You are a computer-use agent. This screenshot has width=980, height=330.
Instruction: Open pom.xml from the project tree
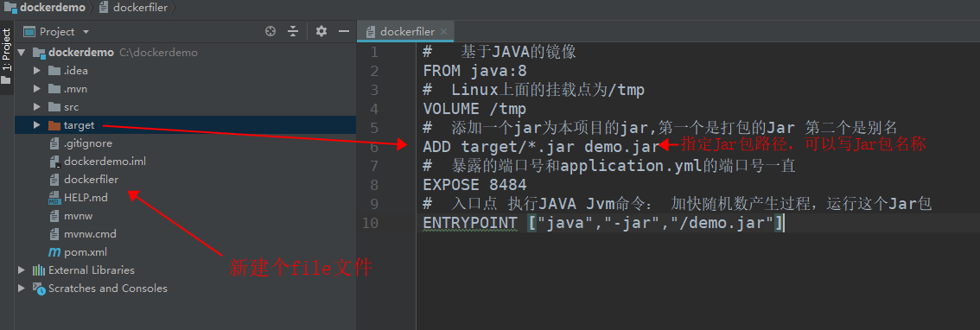tap(85, 252)
